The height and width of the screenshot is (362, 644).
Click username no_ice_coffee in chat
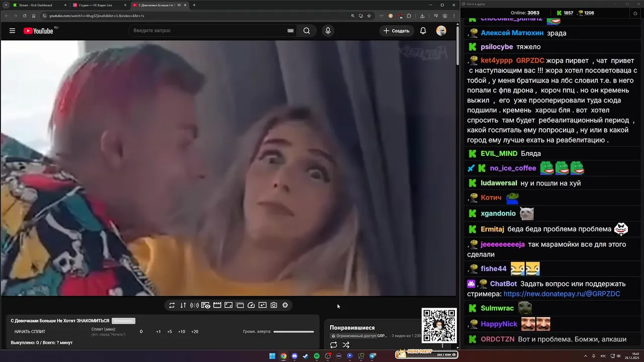[x=513, y=168]
